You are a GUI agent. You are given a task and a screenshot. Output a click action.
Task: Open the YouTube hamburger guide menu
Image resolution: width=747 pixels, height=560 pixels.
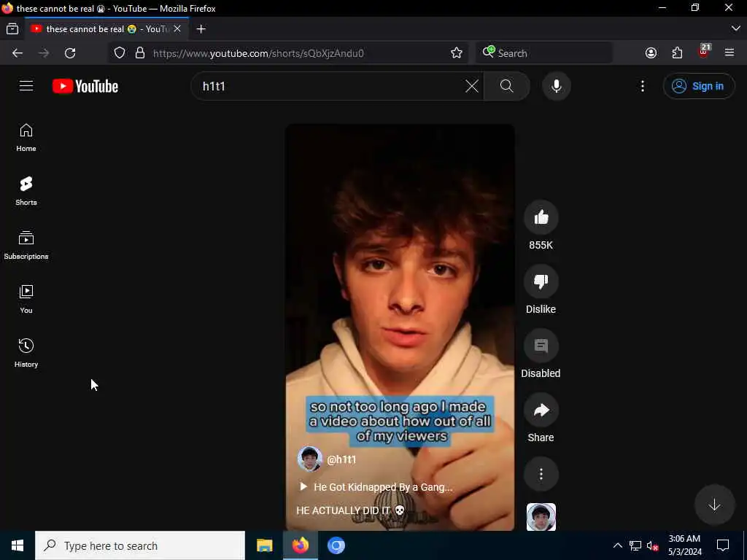[x=26, y=86]
